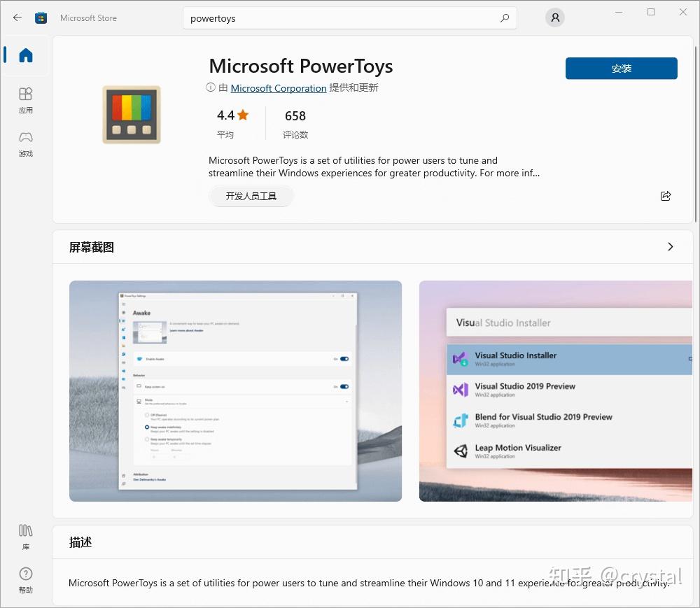Image resolution: width=700 pixels, height=608 pixels.
Task: Install Microsoft PowerToys with the 安装 button
Action: click(621, 69)
